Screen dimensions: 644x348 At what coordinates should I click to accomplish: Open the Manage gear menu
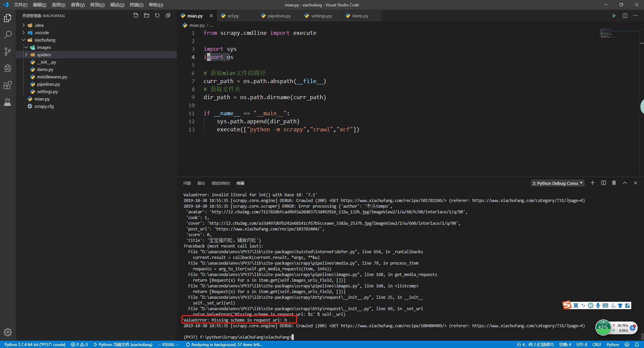(8, 332)
